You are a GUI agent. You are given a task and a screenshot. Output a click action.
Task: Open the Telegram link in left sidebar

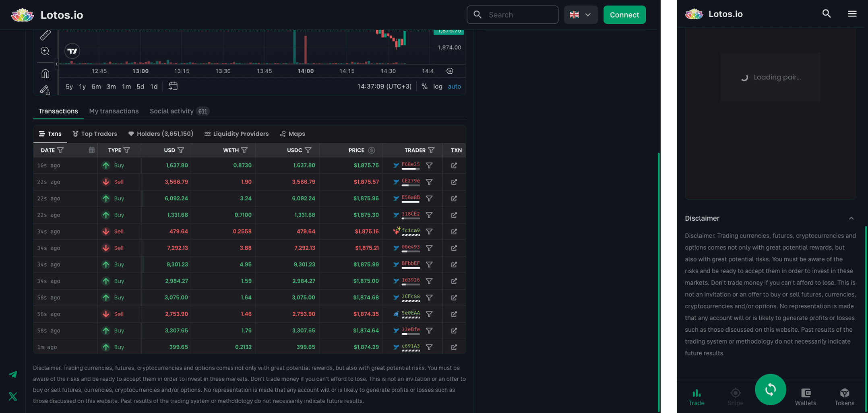point(13,374)
